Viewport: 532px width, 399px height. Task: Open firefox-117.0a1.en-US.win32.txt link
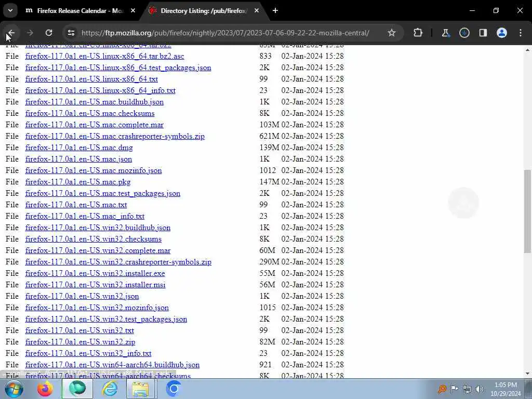pyautogui.click(x=79, y=330)
